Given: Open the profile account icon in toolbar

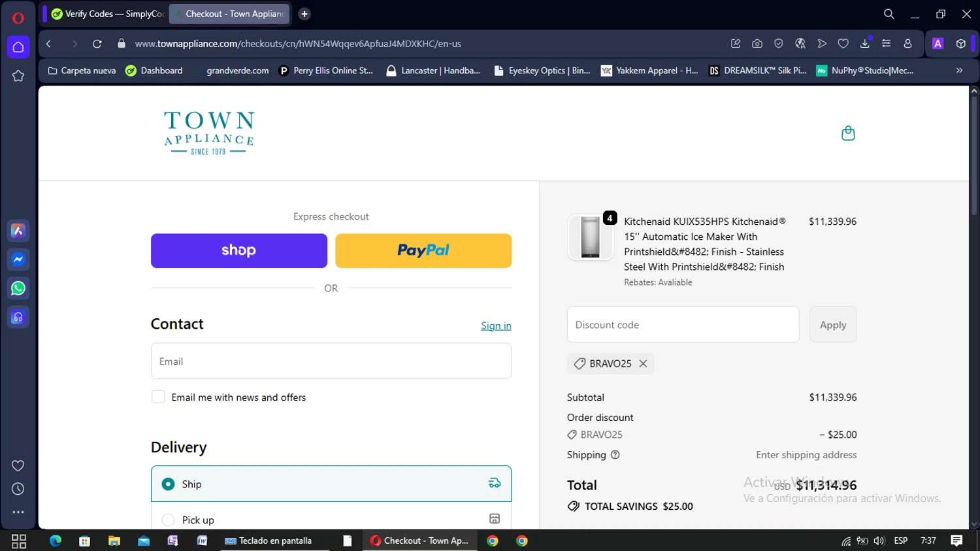Looking at the screenshot, I should [908, 44].
